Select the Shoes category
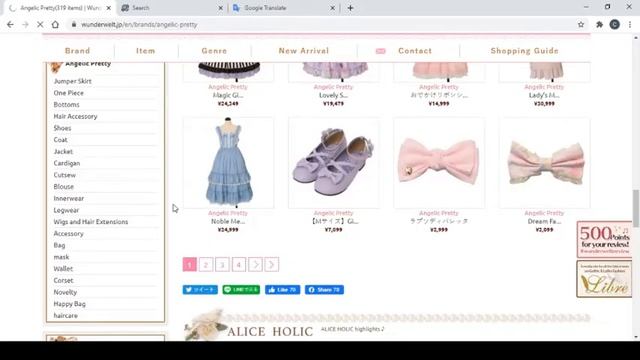The width and height of the screenshot is (640, 360). click(x=62, y=128)
